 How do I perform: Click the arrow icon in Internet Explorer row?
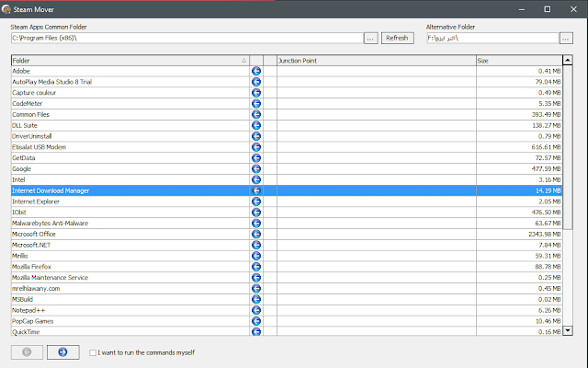click(x=256, y=201)
